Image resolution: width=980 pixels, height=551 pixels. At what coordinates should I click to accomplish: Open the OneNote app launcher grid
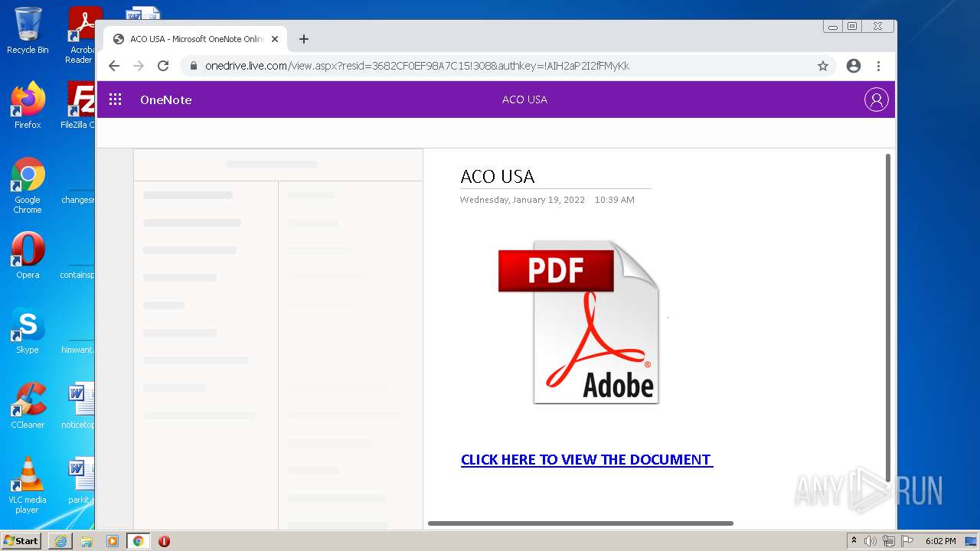[116, 99]
